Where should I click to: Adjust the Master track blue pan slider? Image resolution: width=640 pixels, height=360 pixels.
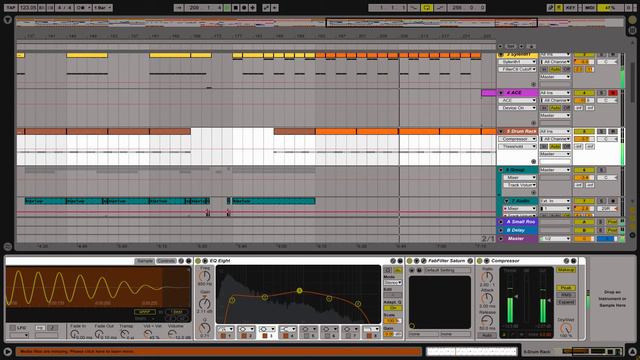[x=607, y=239]
